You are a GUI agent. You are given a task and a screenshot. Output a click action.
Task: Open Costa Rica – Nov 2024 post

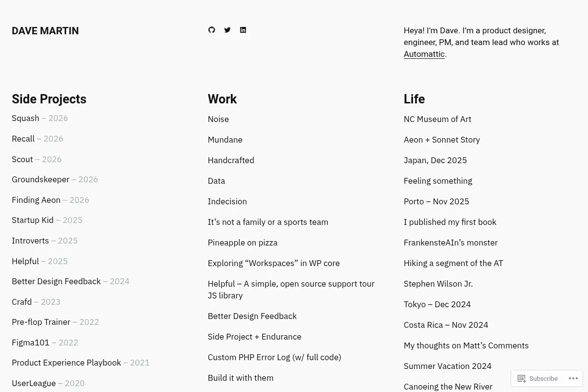[x=446, y=325]
